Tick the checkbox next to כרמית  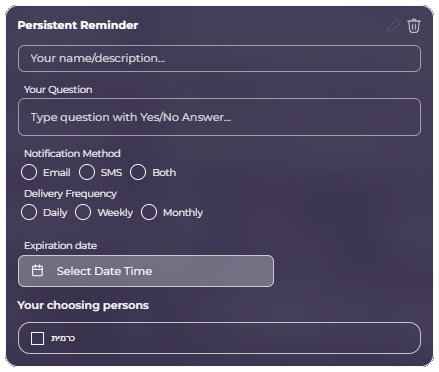click(x=37, y=338)
